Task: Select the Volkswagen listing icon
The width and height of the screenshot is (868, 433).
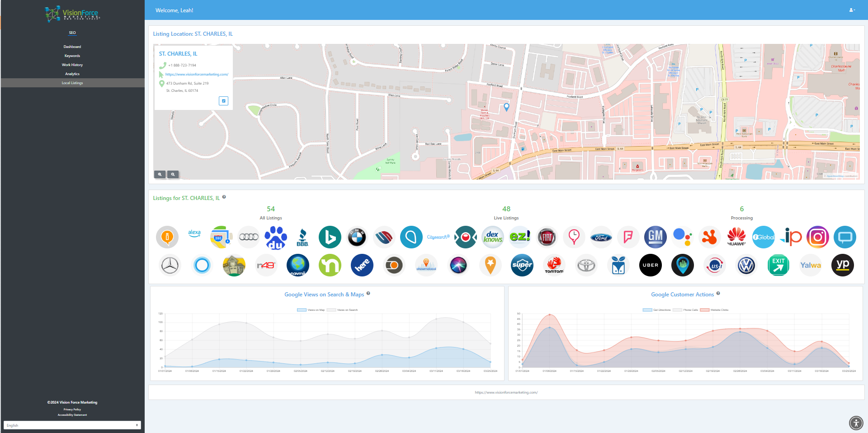Action: 746,265
